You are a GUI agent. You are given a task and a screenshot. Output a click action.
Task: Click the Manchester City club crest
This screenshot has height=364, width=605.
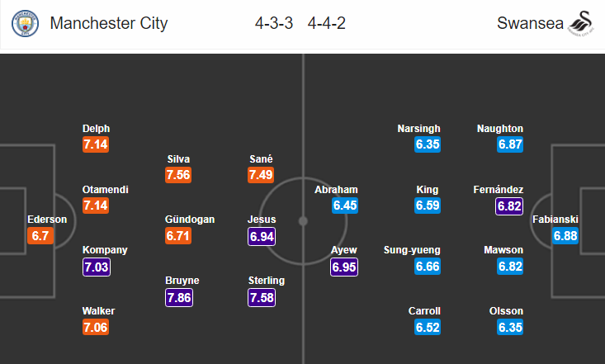pos(25,24)
